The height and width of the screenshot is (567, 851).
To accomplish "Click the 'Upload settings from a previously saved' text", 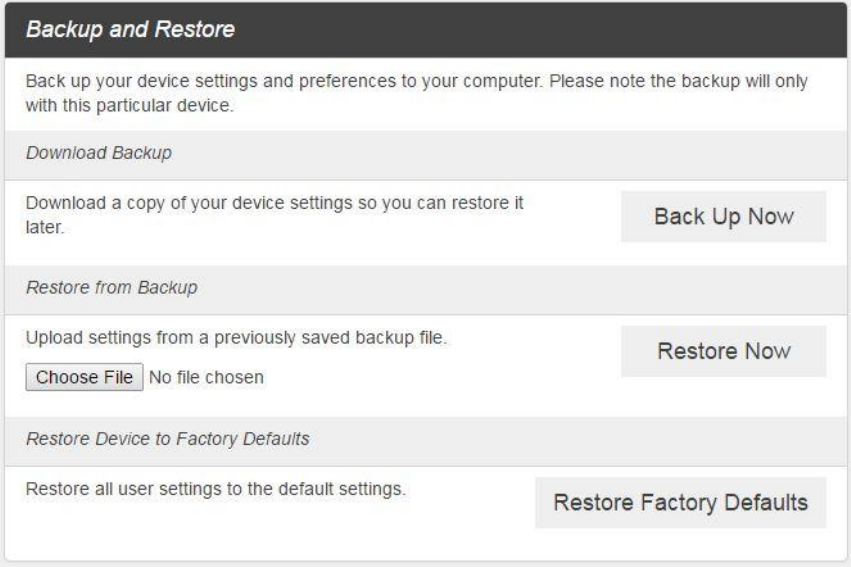I will coord(236,339).
